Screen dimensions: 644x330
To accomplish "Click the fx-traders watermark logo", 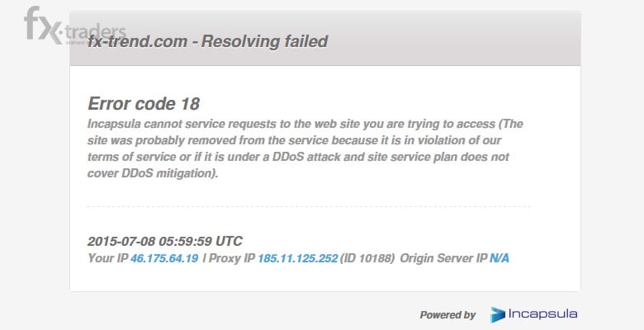I will click(75, 26).
